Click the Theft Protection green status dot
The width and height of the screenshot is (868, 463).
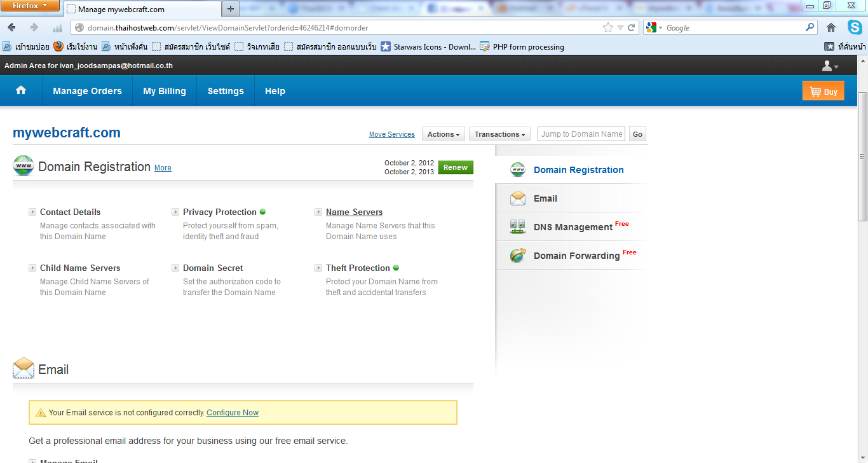(x=396, y=268)
